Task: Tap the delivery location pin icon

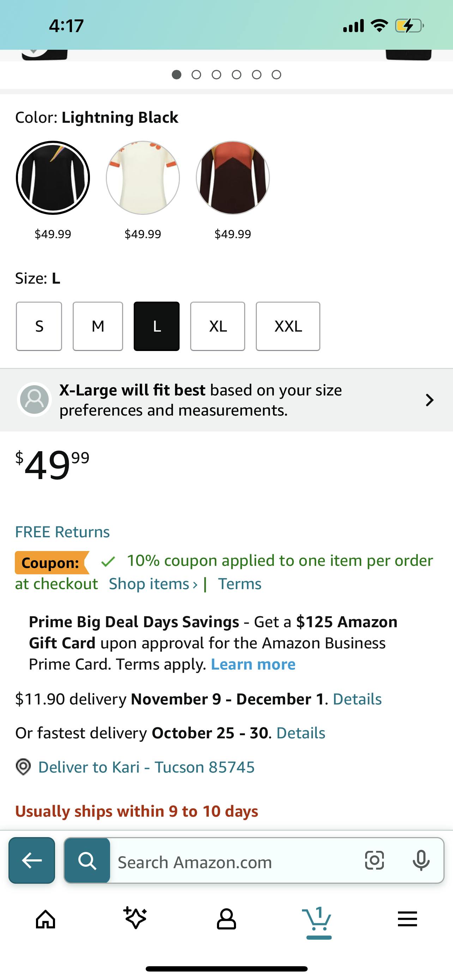Action: 23,767
